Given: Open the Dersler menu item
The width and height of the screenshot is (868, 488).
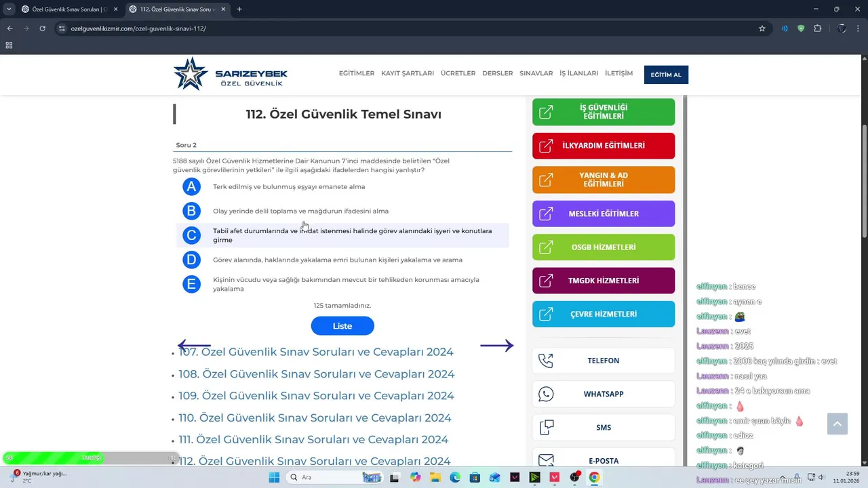Looking at the screenshot, I should click(497, 74).
